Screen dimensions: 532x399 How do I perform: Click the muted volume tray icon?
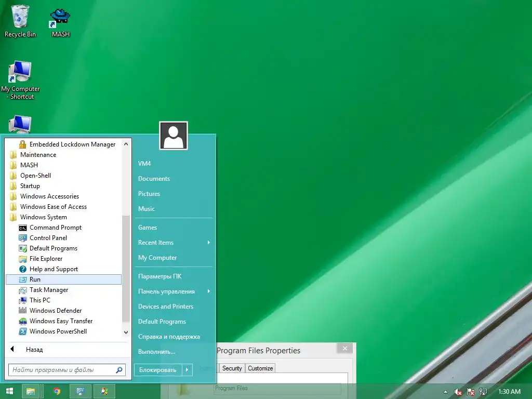tap(458, 392)
